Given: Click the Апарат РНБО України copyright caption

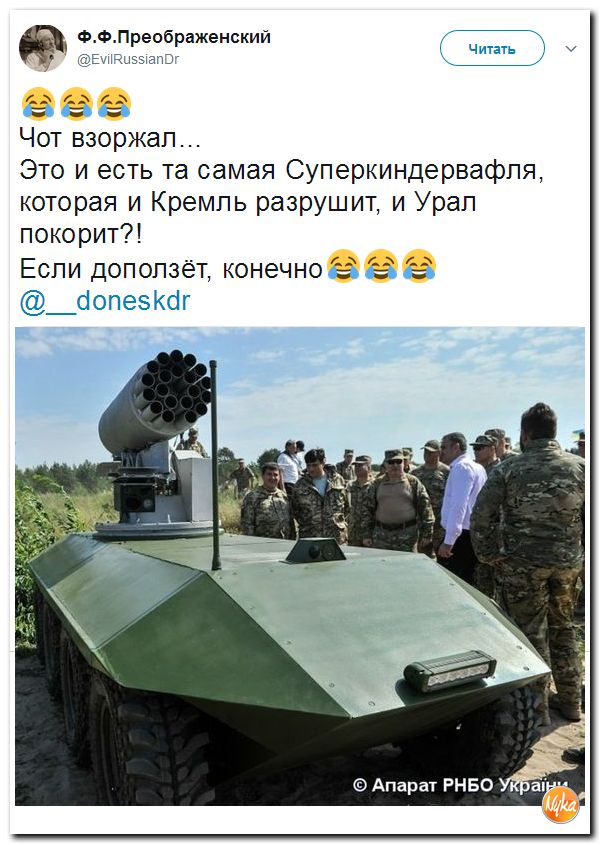Looking at the screenshot, I should (460, 785).
